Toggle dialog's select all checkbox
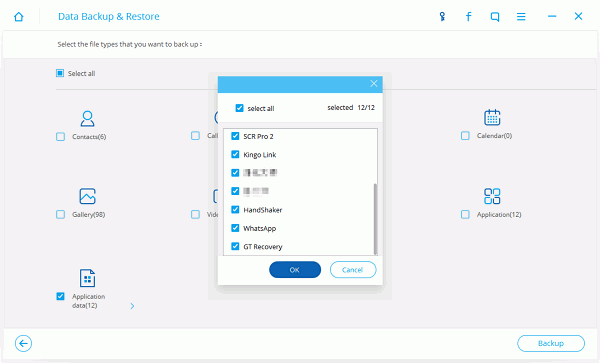Viewport: 600px width, 363px height. pyautogui.click(x=239, y=108)
